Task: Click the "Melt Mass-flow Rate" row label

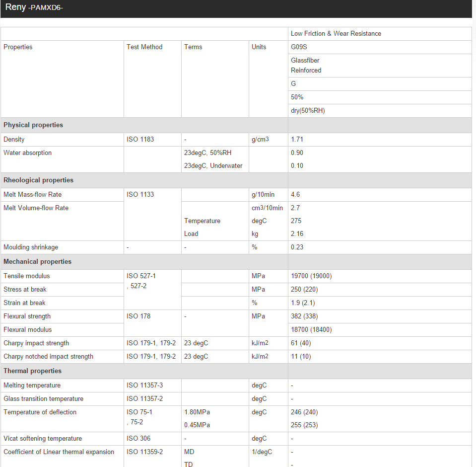Action: click(x=32, y=194)
